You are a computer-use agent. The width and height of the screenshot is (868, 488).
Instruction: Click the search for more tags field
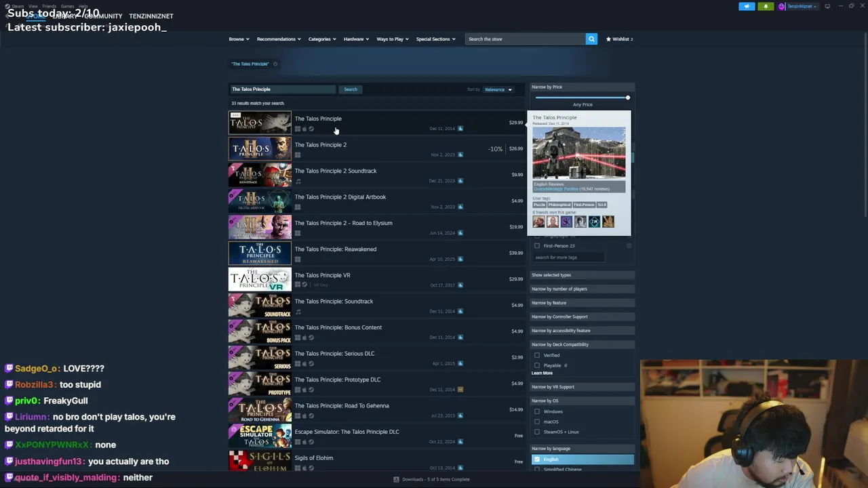[568, 258]
